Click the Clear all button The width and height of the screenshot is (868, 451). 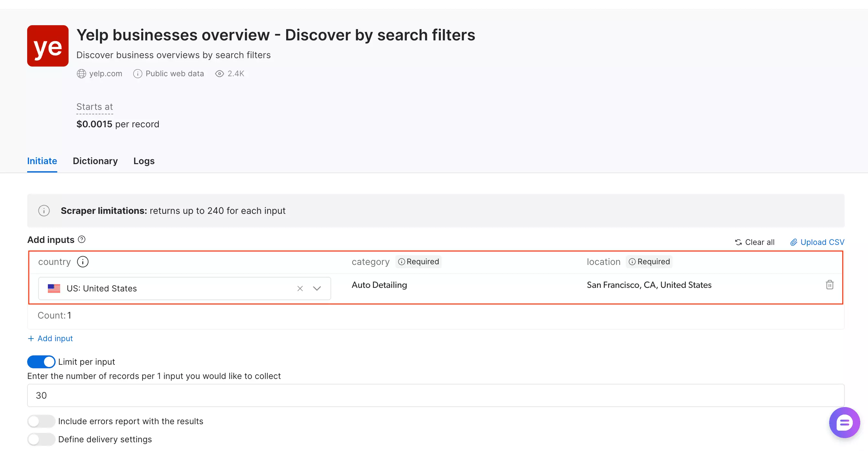click(755, 242)
